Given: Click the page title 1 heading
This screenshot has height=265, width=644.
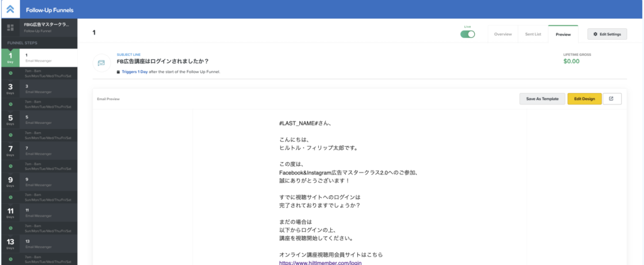Looking at the screenshot, I should point(94,33).
